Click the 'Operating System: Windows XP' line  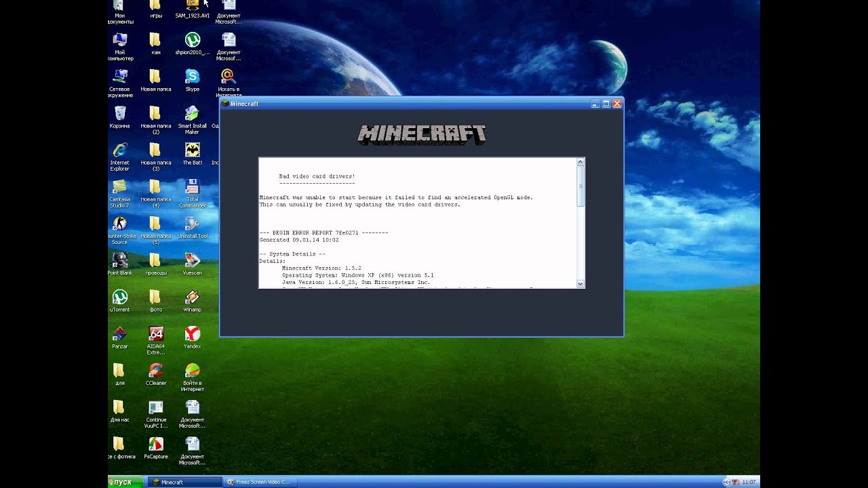358,275
